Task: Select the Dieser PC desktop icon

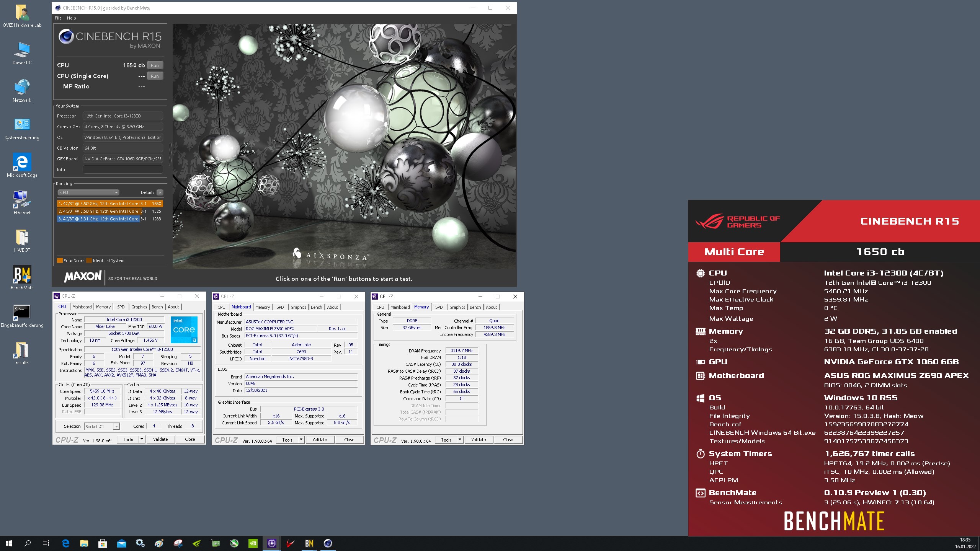Action: [x=22, y=54]
